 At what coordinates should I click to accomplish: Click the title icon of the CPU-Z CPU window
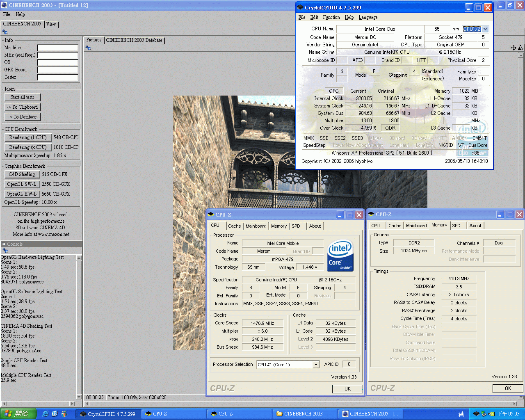click(x=211, y=215)
